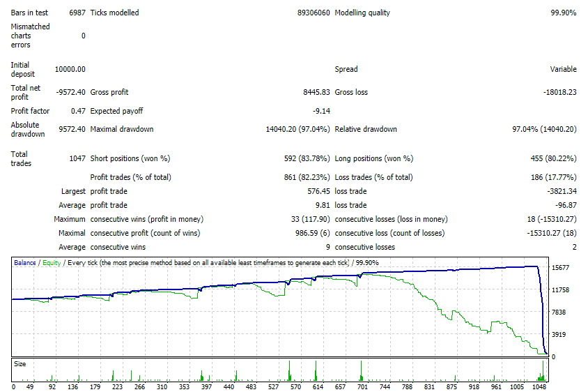The width and height of the screenshot is (588, 392).
Task: Click the x-axis tick label 1048
Action: pyautogui.click(x=539, y=386)
